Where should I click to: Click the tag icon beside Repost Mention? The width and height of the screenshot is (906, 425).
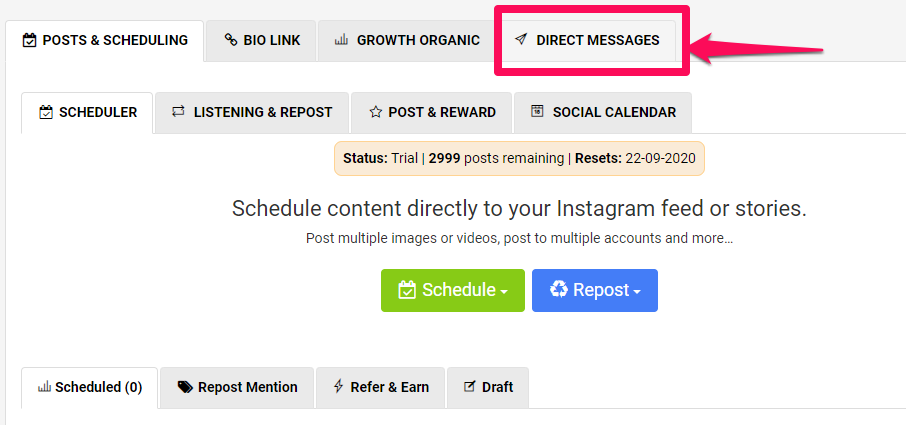(185, 387)
